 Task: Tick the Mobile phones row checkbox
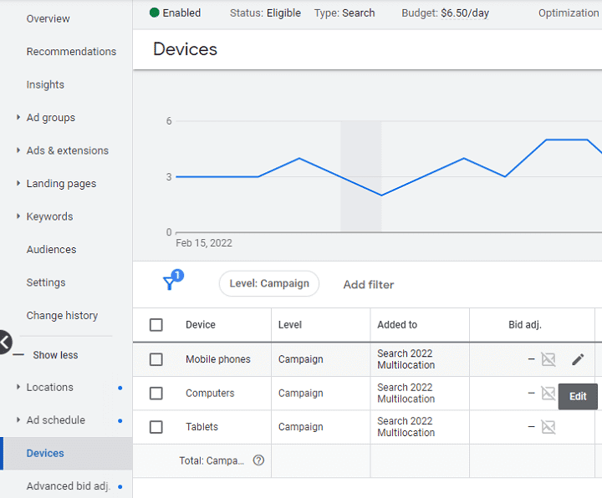coord(156,360)
